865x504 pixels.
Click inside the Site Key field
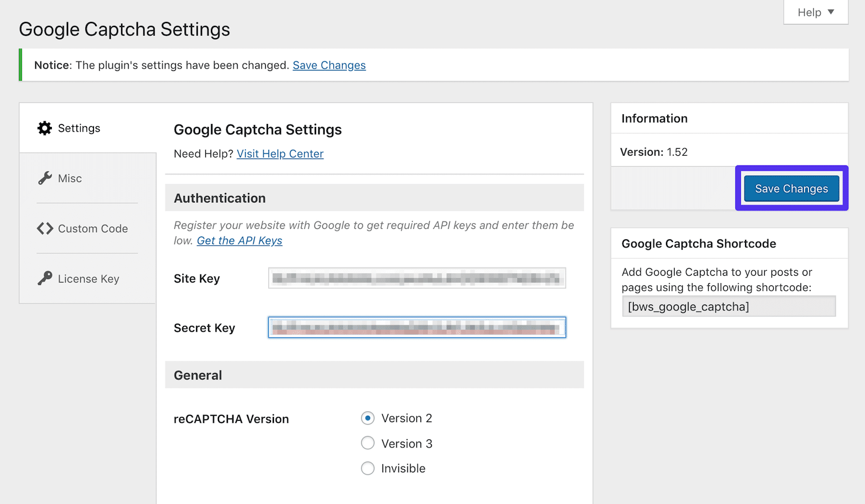click(x=416, y=278)
